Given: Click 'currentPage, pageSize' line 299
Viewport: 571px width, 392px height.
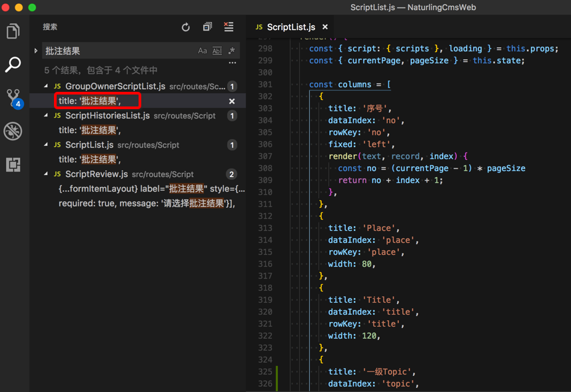Looking at the screenshot, I should tap(416, 61).
